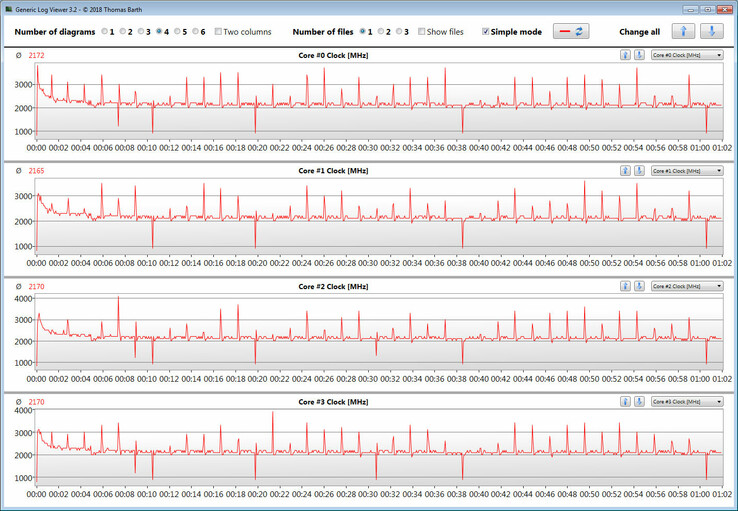This screenshot has height=511, width=738.
Task: Click down arrow of Core #2 diagram
Action: click(x=638, y=286)
